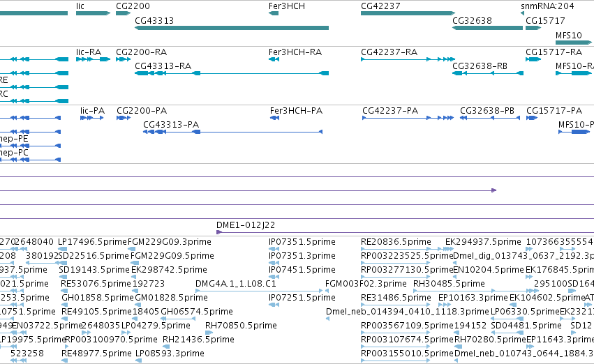Click the FGM229G09.5prime EST label
Screen dimensions: 594x364
point(172,255)
